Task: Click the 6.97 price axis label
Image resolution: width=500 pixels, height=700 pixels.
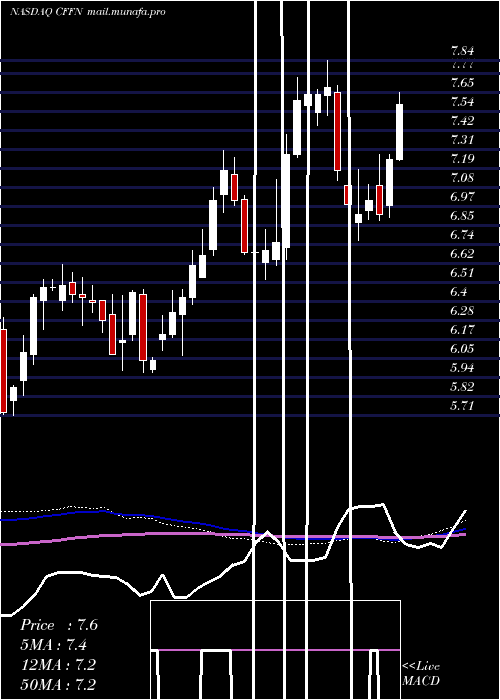Action: coord(462,196)
